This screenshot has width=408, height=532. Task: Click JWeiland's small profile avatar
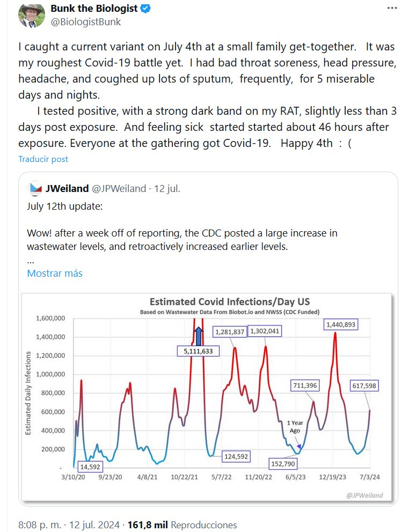(x=35, y=189)
